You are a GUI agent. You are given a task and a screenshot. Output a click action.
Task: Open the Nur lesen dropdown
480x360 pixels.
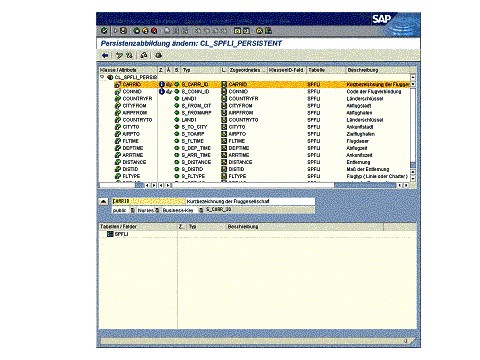point(157,210)
